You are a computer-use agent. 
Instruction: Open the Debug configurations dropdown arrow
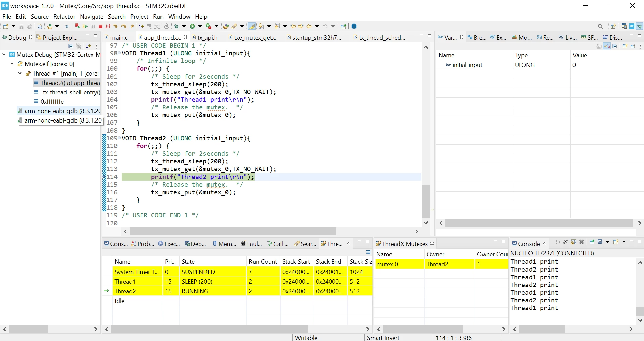pos(184,26)
